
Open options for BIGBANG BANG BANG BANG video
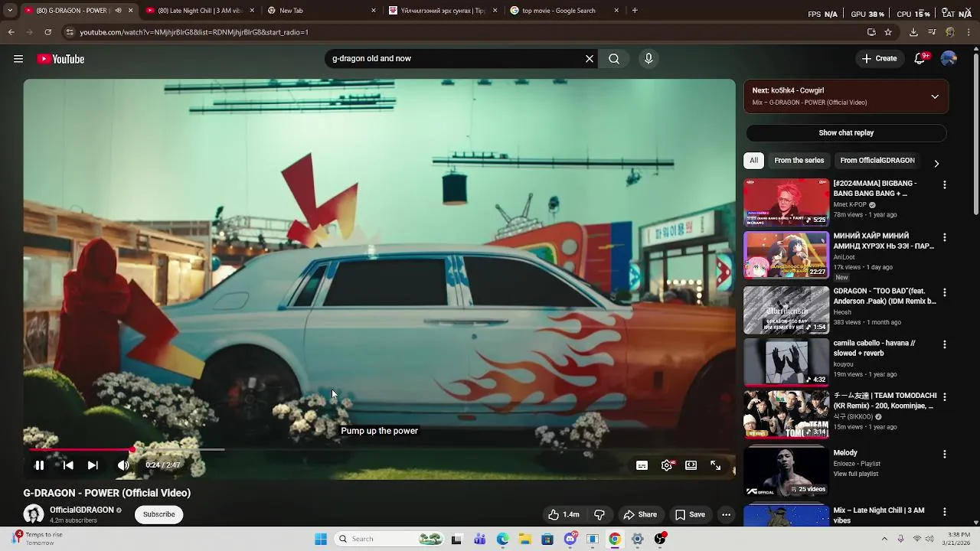click(944, 185)
